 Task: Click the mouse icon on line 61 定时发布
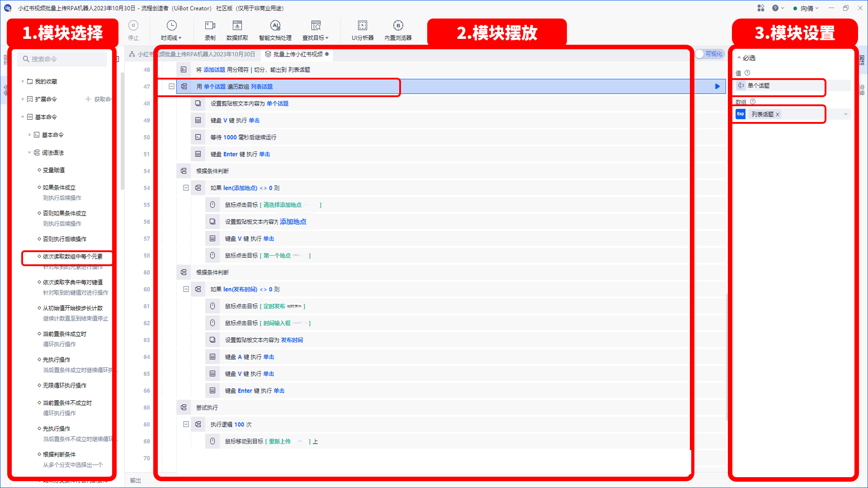[x=212, y=306]
